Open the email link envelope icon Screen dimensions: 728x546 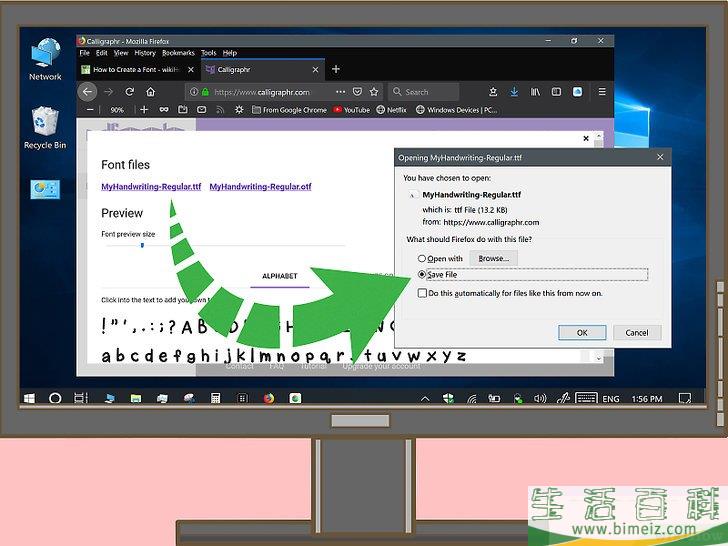click(202, 110)
